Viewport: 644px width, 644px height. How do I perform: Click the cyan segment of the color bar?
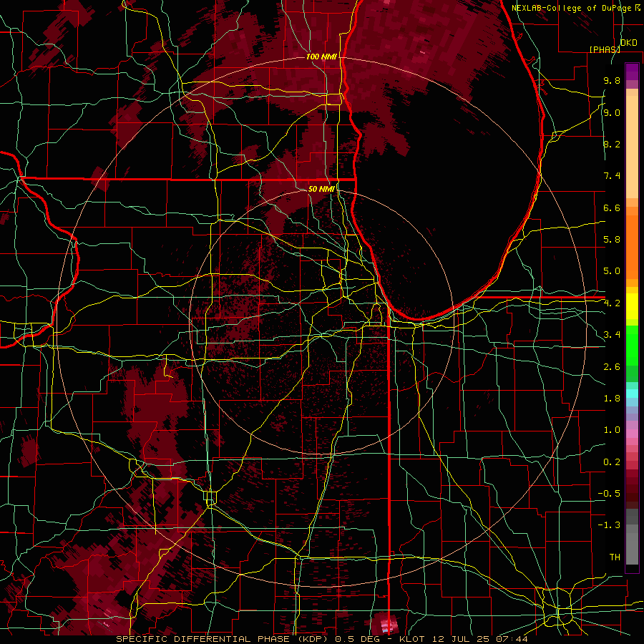tap(632, 394)
